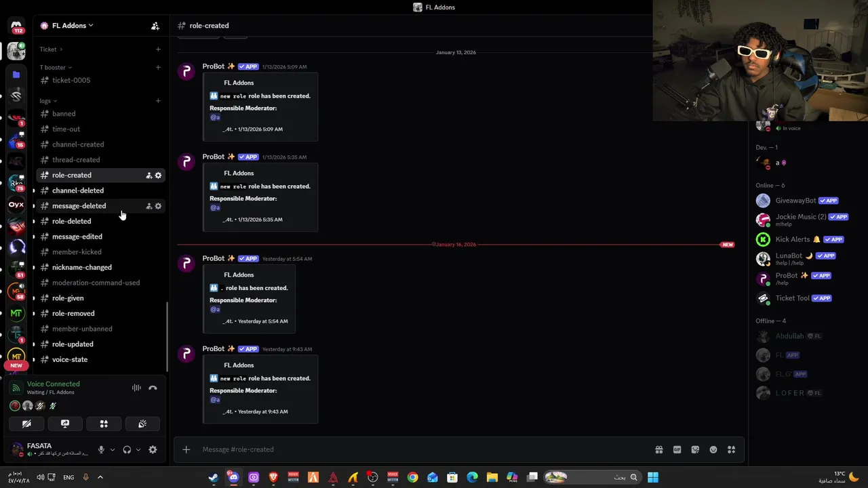
Task: Open edit channel gear for message-deleted
Action: coord(159,206)
